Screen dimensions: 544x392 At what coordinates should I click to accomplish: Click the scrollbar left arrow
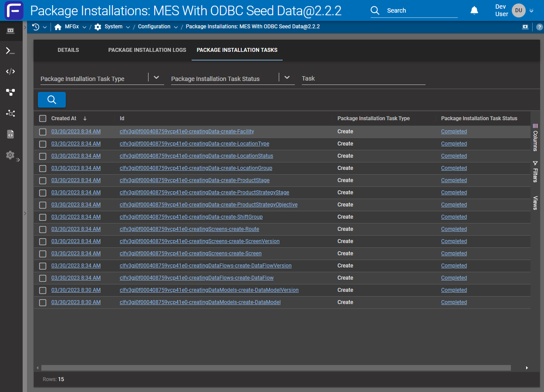(37, 368)
